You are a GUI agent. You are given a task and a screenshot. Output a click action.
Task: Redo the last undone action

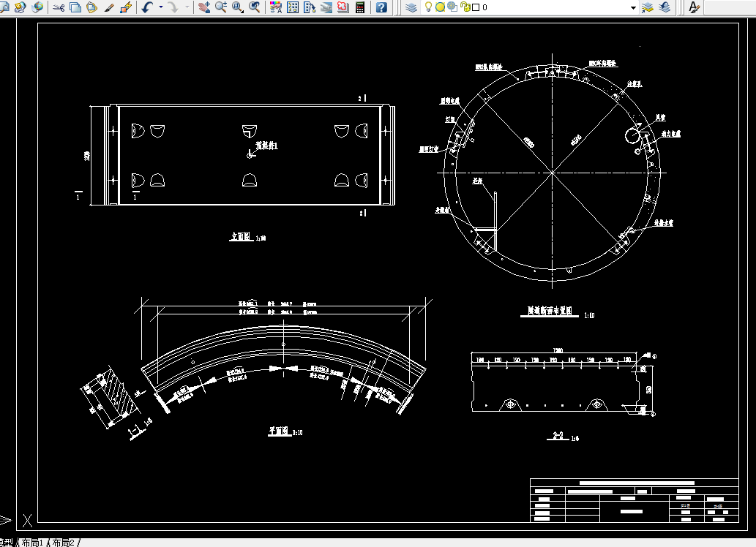pyautogui.click(x=173, y=7)
